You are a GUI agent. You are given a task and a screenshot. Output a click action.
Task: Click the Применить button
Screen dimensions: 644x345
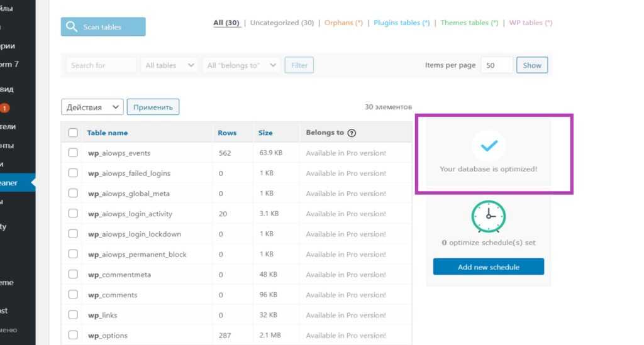point(153,107)
